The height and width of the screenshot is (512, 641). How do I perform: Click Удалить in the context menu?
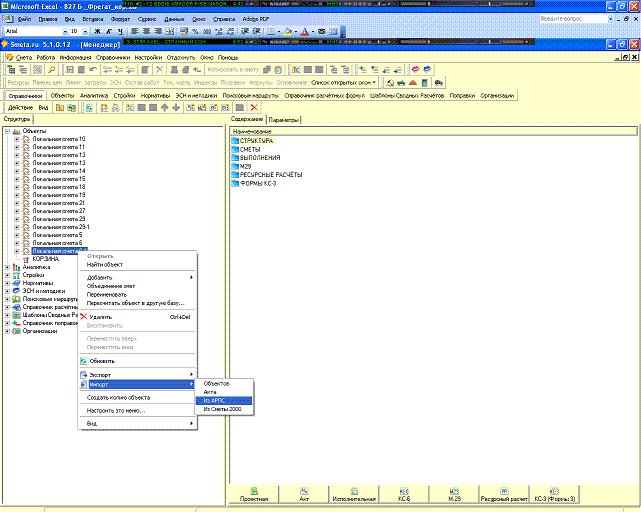(x=100, y=317)
